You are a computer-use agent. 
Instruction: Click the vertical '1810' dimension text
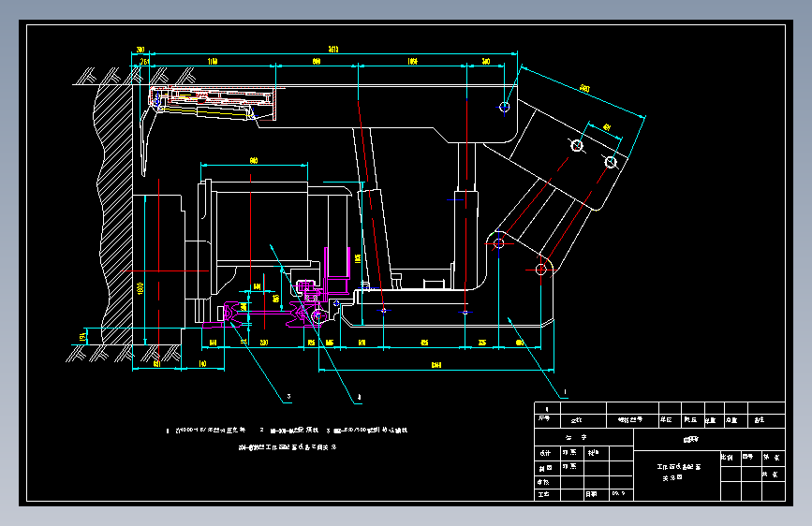coord(140,288)
